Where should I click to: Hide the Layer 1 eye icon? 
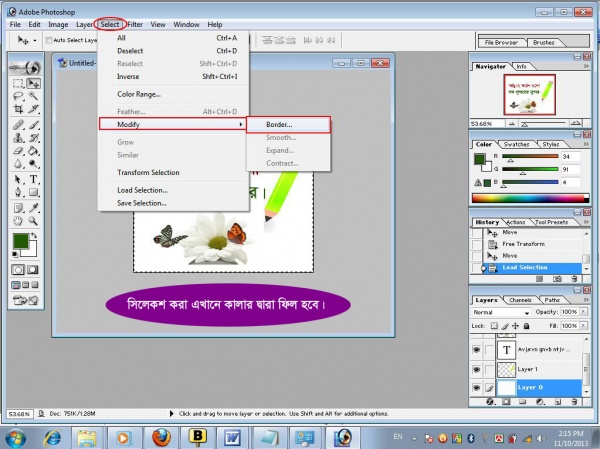476,369
